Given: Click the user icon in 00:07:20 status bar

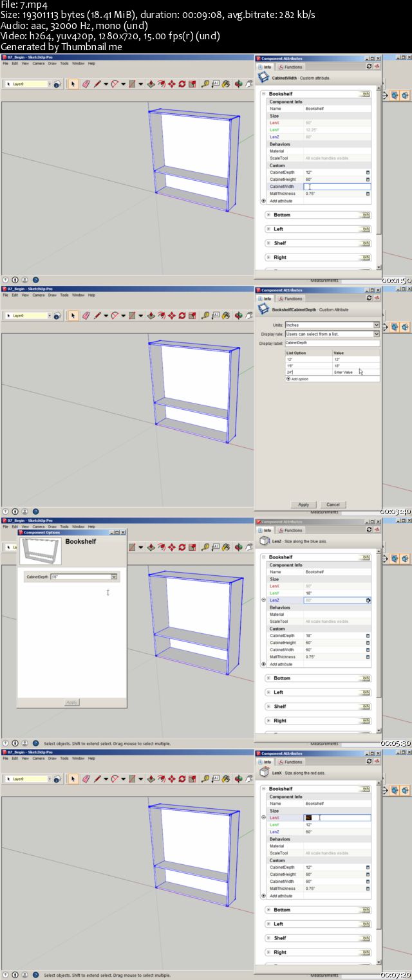Looking at the screenshot, I should pyautogui.click(x=24, y=975).
